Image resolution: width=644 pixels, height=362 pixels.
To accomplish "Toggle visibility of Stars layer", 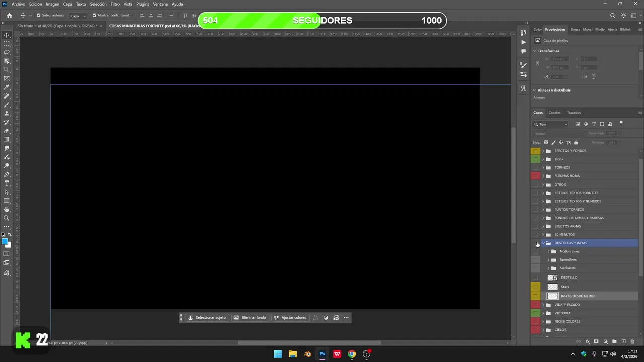I will click(536, 287).
